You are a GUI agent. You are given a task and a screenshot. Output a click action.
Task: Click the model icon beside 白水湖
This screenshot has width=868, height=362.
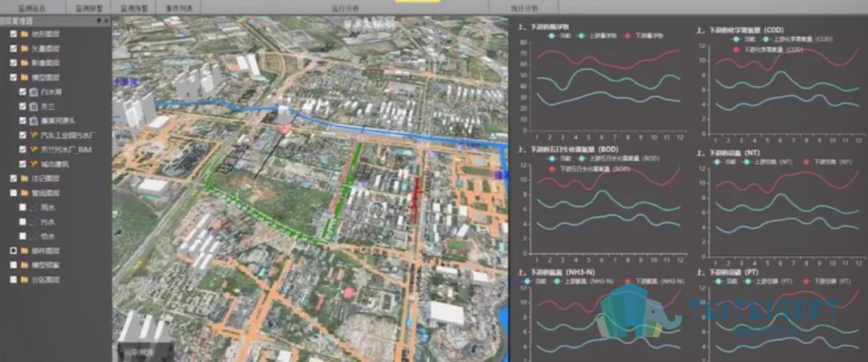(33, 92)
